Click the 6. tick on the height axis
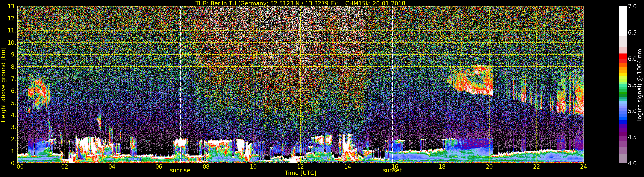The width and height of the screenshot is (644, 177). click(13, 91)
